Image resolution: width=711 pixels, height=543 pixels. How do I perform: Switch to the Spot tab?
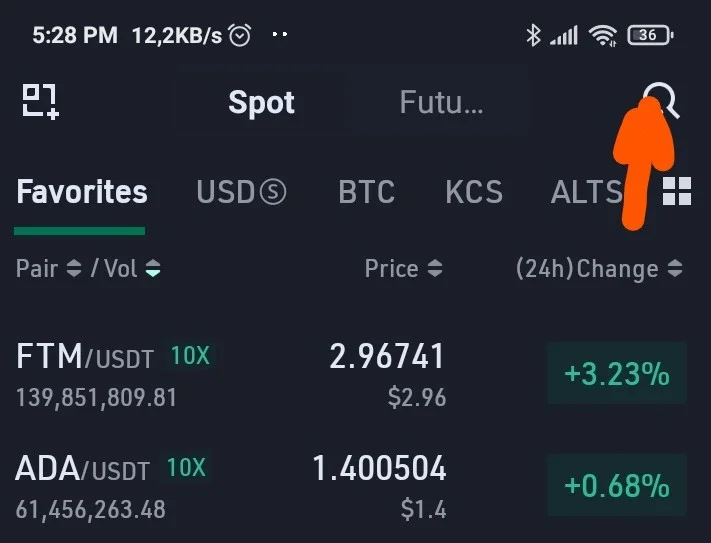tap(262, 102)
